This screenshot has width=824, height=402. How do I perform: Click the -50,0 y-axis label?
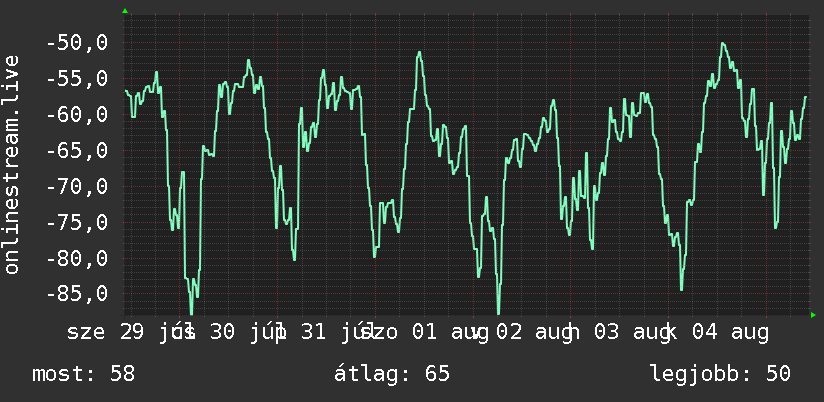tap(77, 43)
